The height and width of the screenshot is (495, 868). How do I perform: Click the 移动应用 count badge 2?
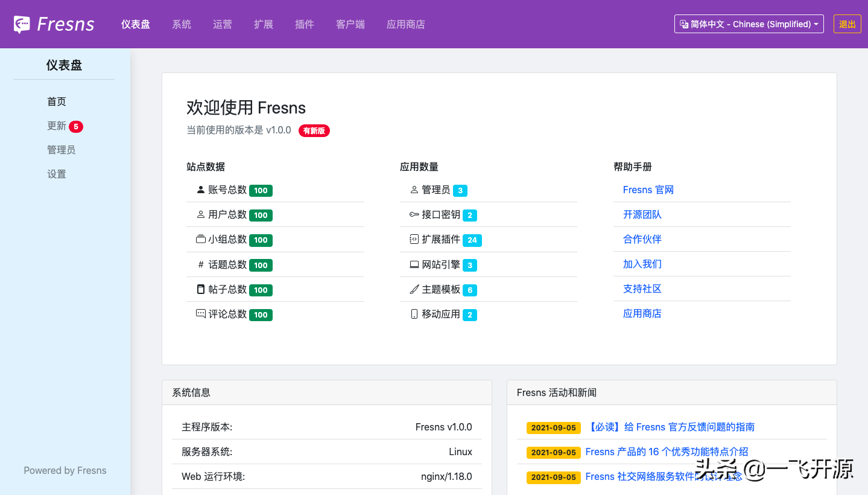click(x=470, y=315)
